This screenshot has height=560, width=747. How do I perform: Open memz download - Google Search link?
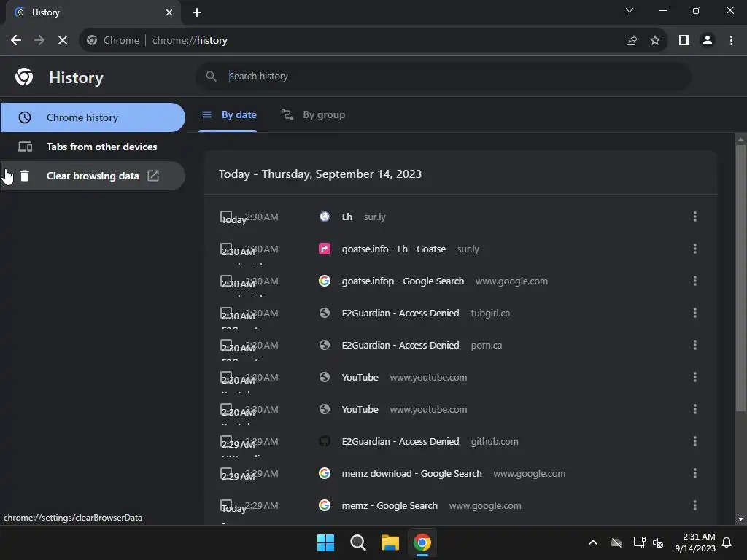[x=411, y=473]
